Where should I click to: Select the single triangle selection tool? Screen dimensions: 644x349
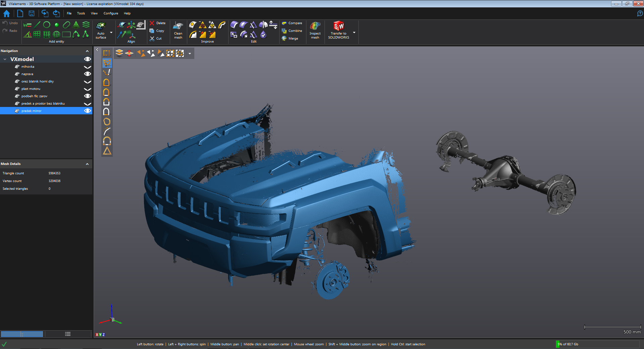tap(107, 151)
